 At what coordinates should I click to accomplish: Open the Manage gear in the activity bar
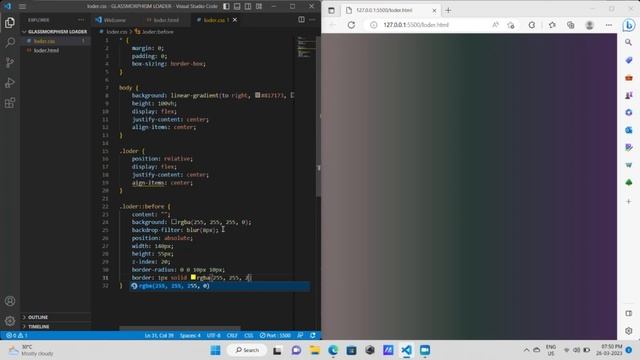[10, 321]
